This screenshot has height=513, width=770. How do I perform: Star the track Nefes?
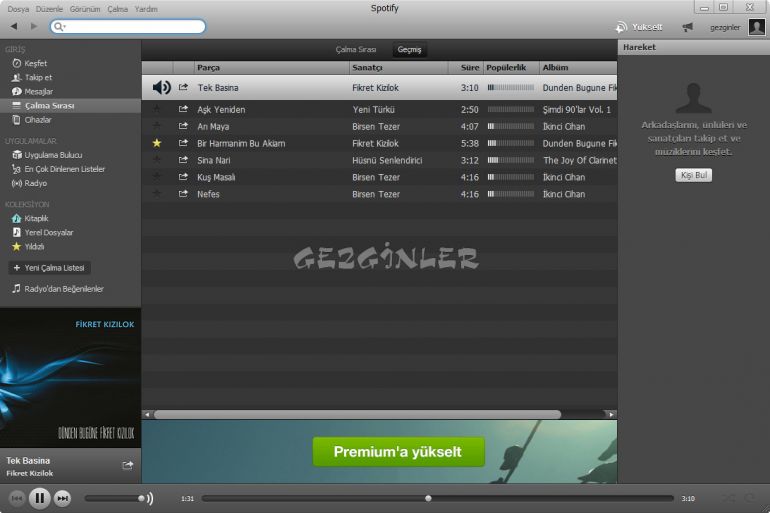point(157,194)
